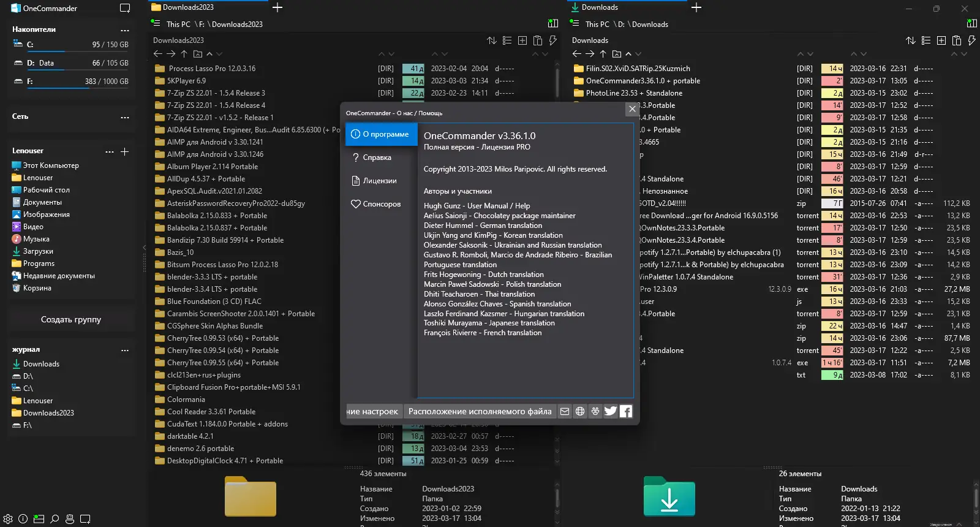This screenshot has width=980, height=527.
Task: Open 'Корзина' recycle bin in favorites
Action: point(31,288)
